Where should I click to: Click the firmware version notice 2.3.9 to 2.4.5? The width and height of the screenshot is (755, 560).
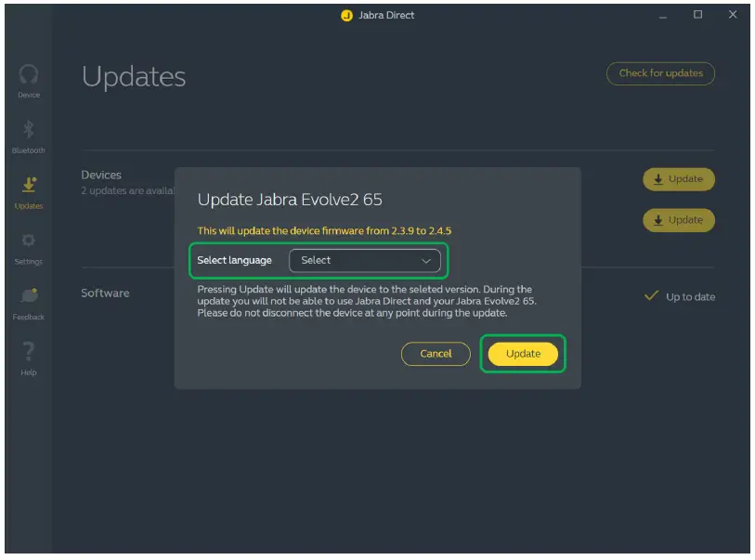(x=324, y=231)
